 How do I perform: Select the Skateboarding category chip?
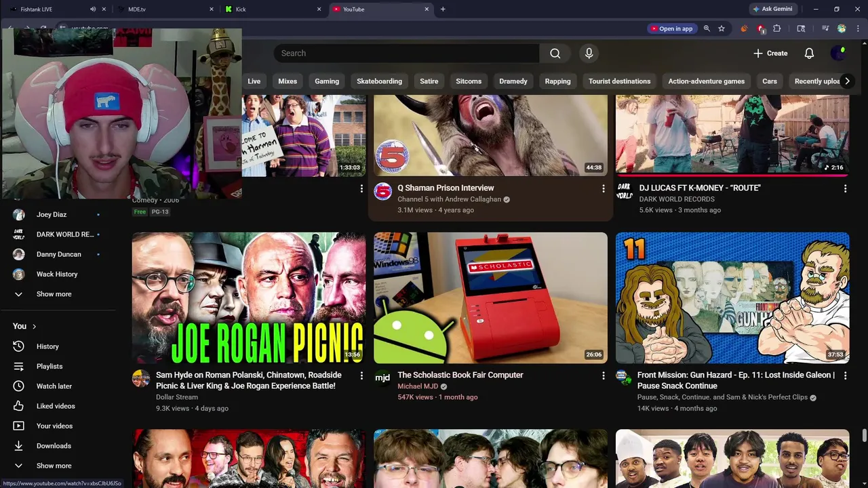[x=380, y=81]
